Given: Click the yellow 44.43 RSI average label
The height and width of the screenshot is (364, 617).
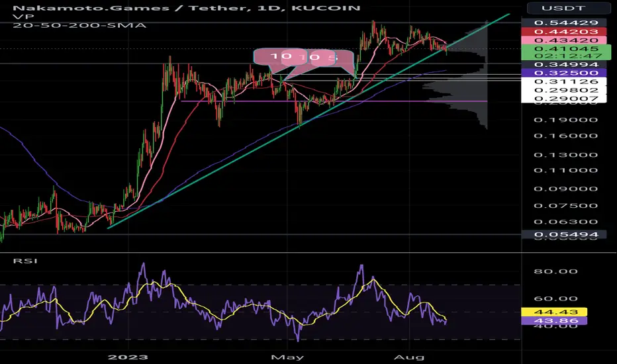Looking at the screenshot, I should (x=554, y=312).
